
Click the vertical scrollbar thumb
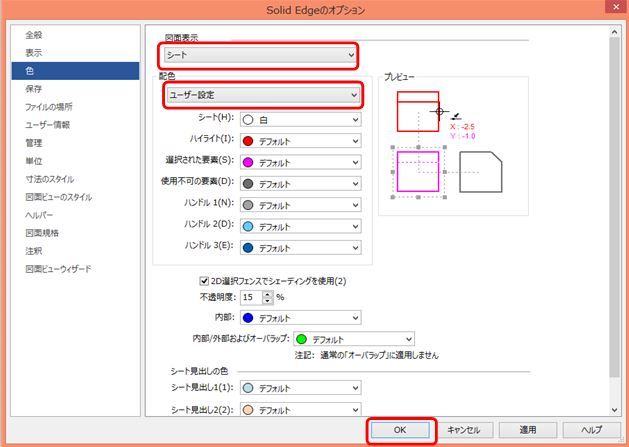[x=614, y=207]
